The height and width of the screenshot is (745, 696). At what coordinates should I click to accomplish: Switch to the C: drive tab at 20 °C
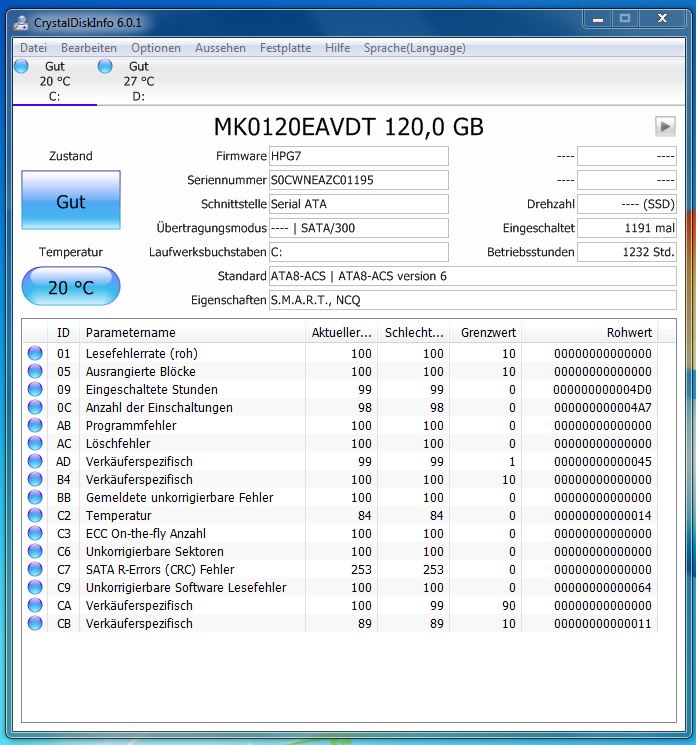click(x=55, y=81)
